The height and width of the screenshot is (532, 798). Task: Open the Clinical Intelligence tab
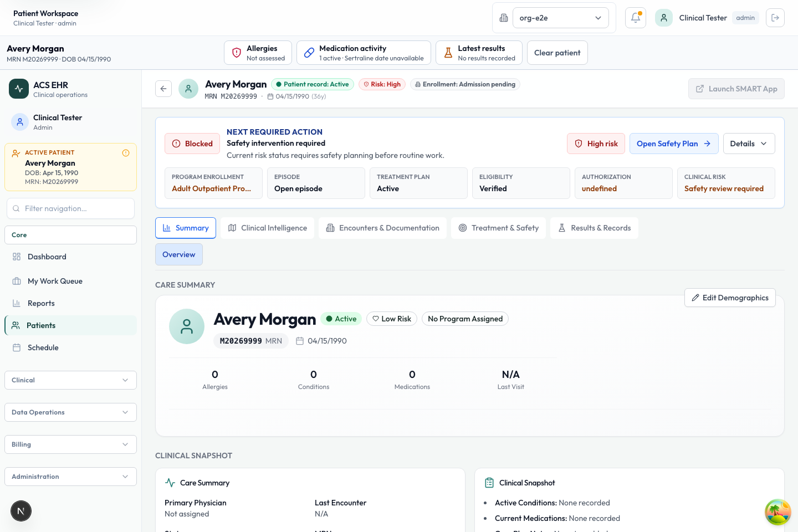click(x=268, y=228)
